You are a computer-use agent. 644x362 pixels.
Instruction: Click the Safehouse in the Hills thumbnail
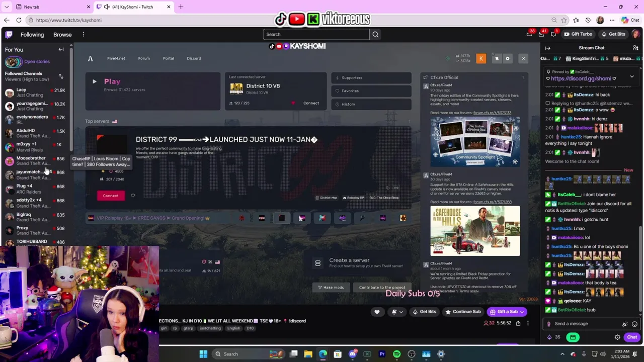475,231
